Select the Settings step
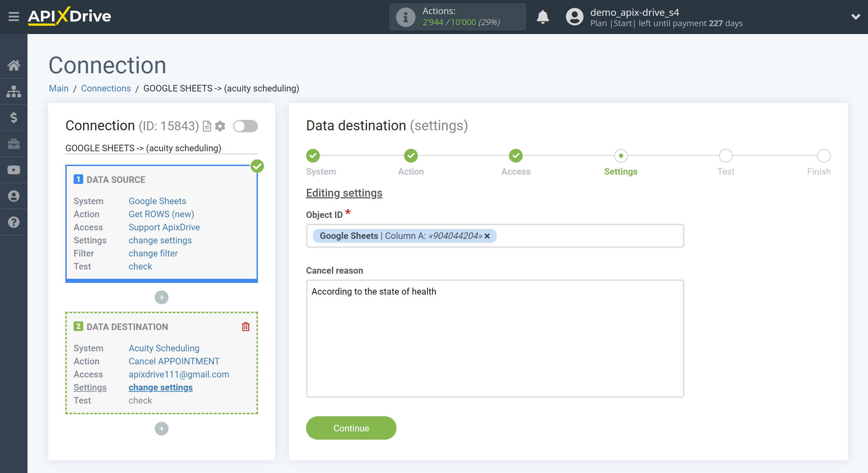Image resolution: width=868 pixels, height=473 pixels. click(x=621, y=156)
